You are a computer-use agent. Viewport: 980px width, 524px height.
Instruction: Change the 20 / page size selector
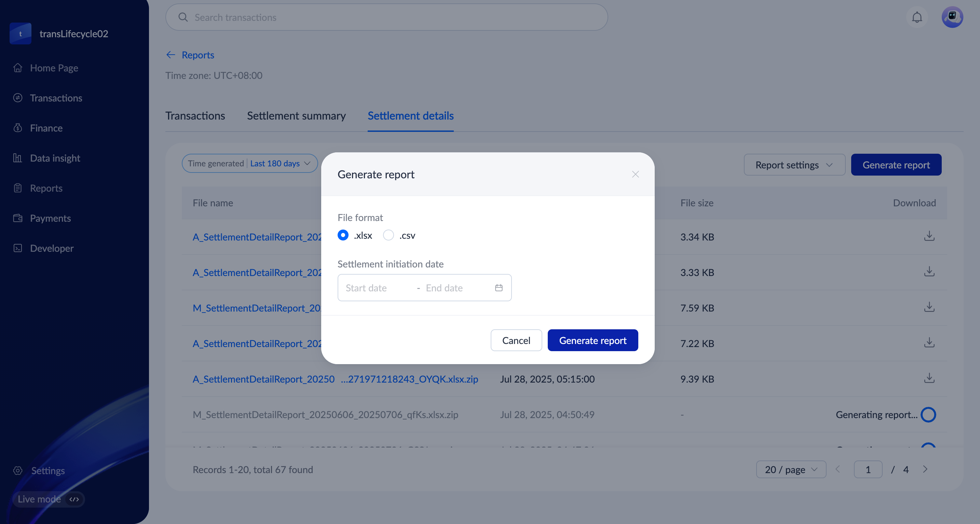[x=791, y=469]
